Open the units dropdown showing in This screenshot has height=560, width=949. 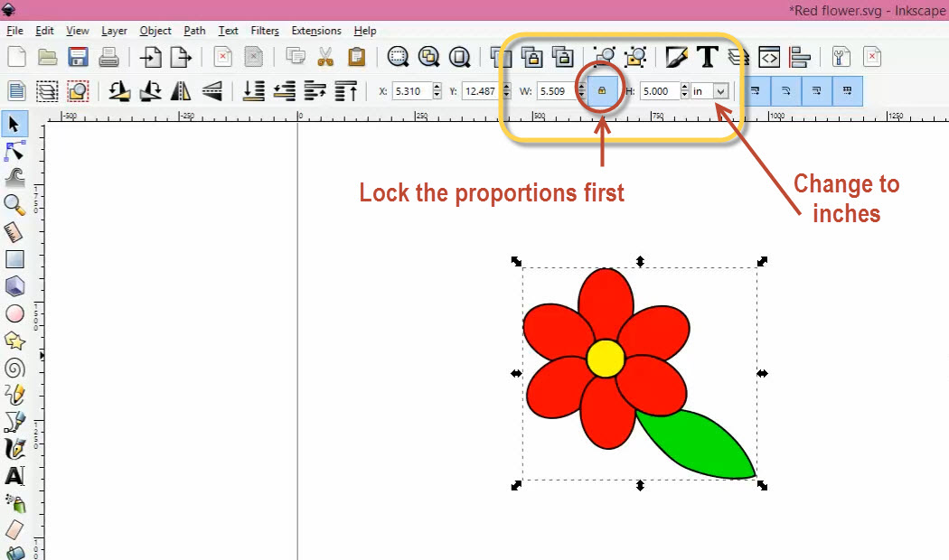coord(709,91)
